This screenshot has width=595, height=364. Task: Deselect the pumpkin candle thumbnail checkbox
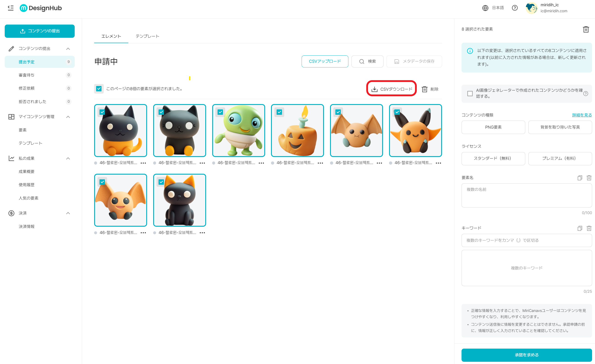click(x=279, y=112)
